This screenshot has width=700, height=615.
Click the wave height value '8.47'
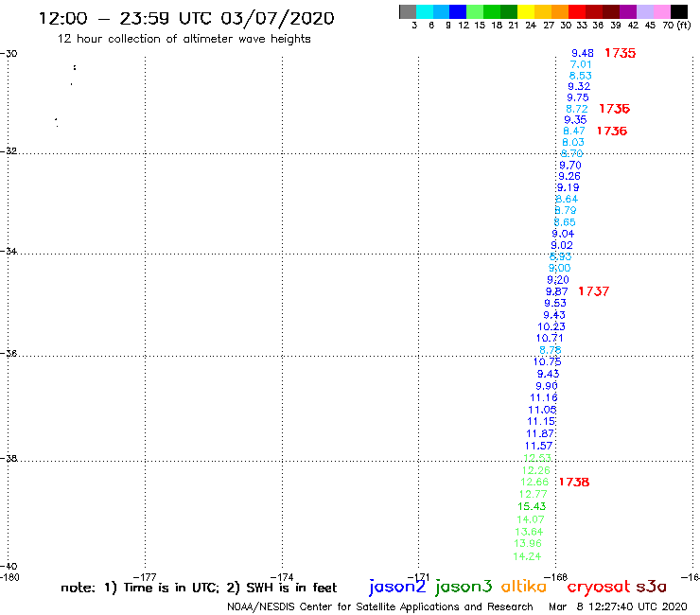(574, 131)
